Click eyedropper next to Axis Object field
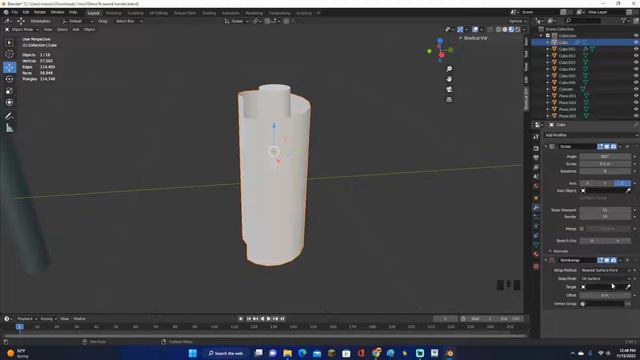The height and width of the screenshot is (360, 640). 628,191
